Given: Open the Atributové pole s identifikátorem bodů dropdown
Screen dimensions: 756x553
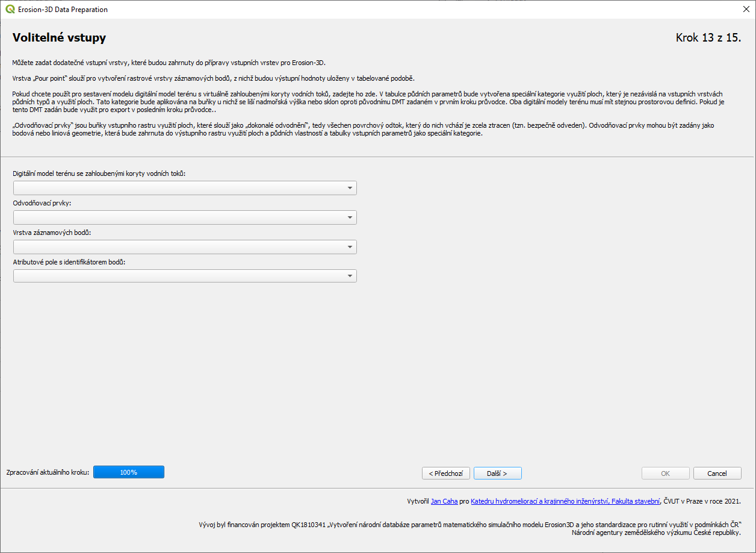Looking at the screenshot, I should (185, 276).
